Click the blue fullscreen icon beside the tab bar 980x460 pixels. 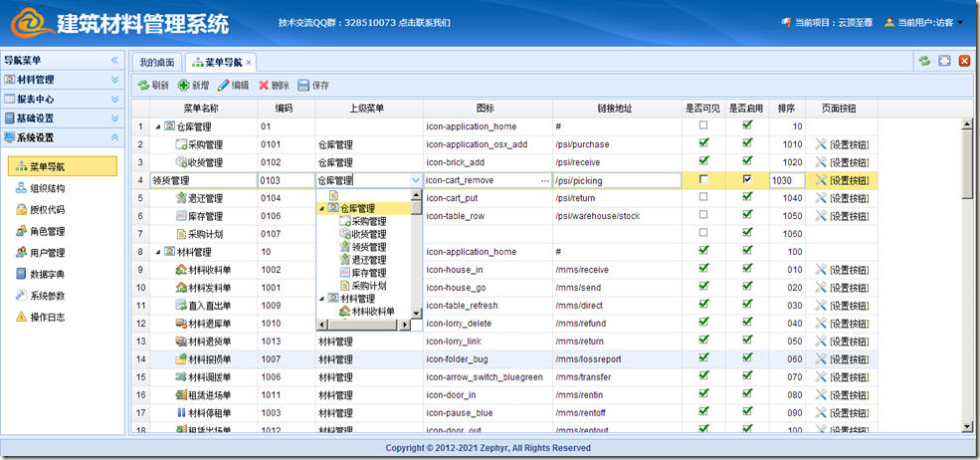[x=944, y=62]
